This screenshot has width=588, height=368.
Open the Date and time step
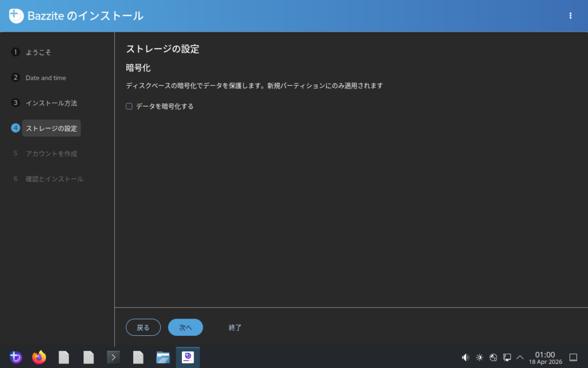45,78
